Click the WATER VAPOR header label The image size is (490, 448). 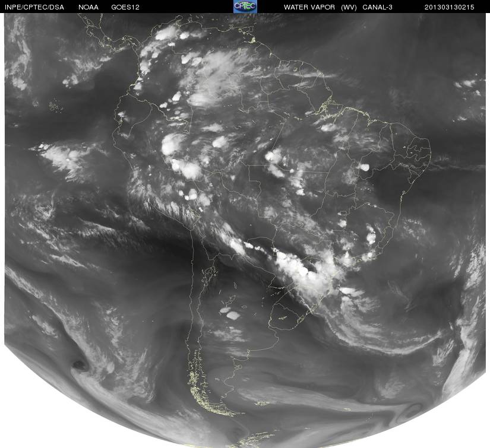coord(309,7)
